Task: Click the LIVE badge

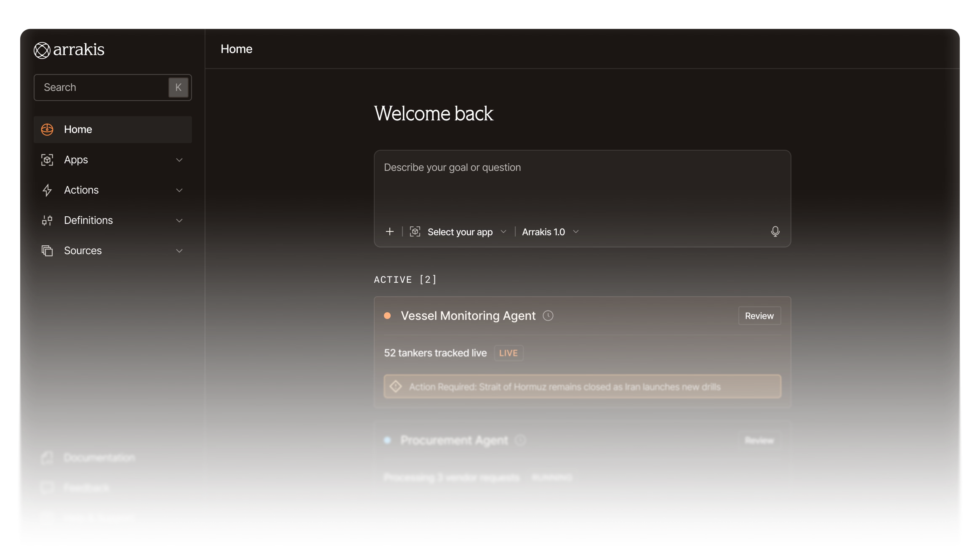Action: (509, 353)
